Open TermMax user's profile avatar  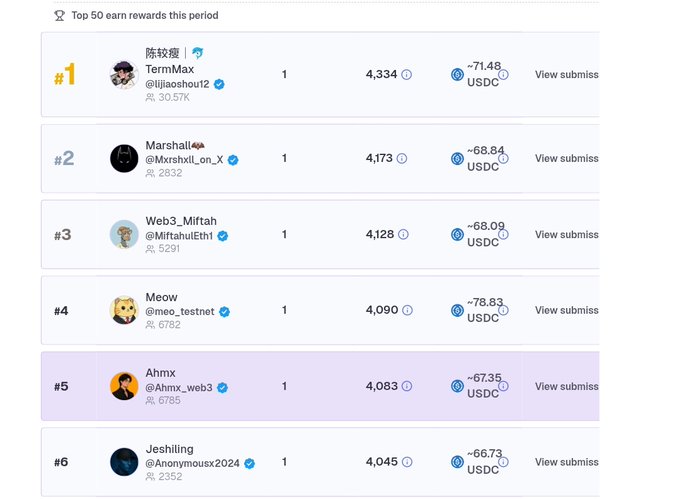point(124,75)
